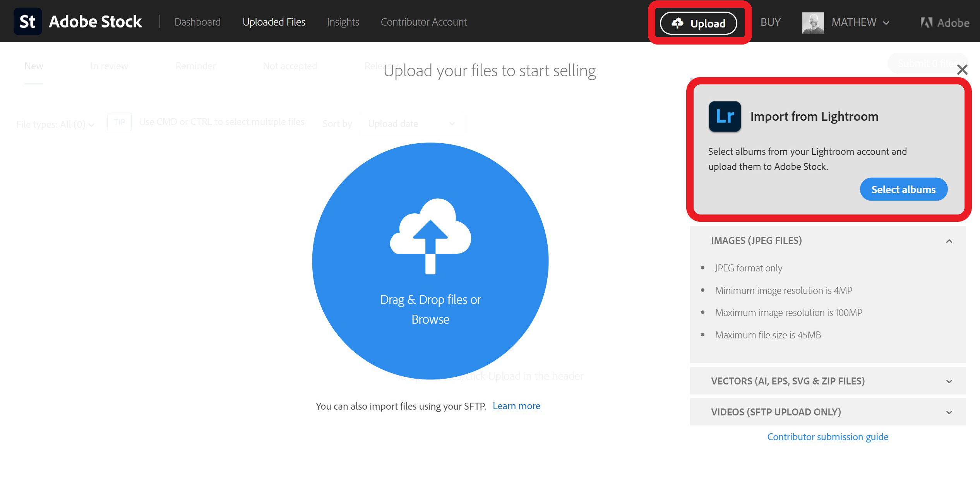Expand Videos (SFTP Upload Only) section
This screenshot has width=980, height=477.
pyautogui.click(x=949, y=412)
